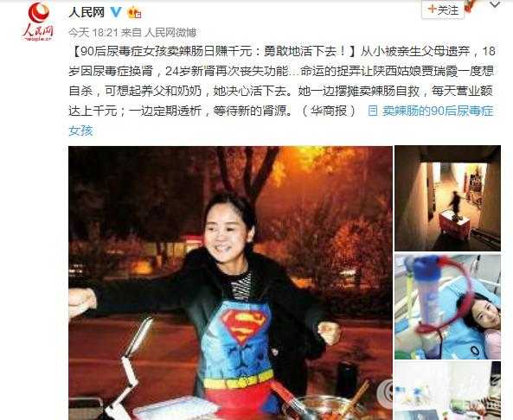Viewport: 513px width, 420px height.
Task: Click the 人民网 red globe avatar logo
Action: (38, 21)
